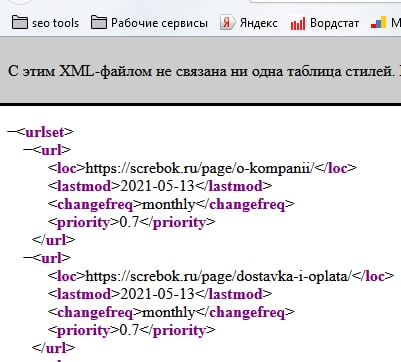
Task: Click the closing url tag after second priority
Action: (54, 348)
